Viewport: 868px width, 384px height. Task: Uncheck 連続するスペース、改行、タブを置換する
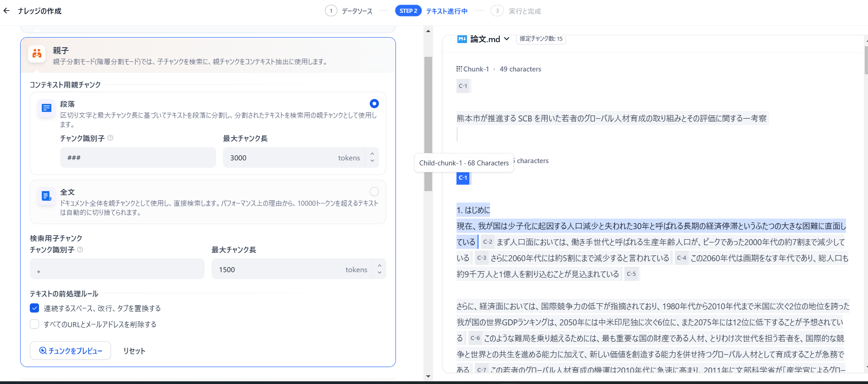coord(34,308)
